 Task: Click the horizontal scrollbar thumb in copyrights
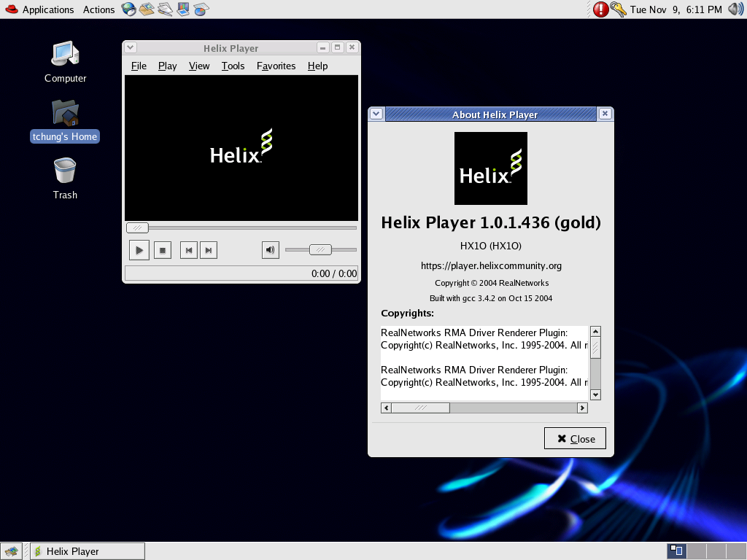point(420,408)
